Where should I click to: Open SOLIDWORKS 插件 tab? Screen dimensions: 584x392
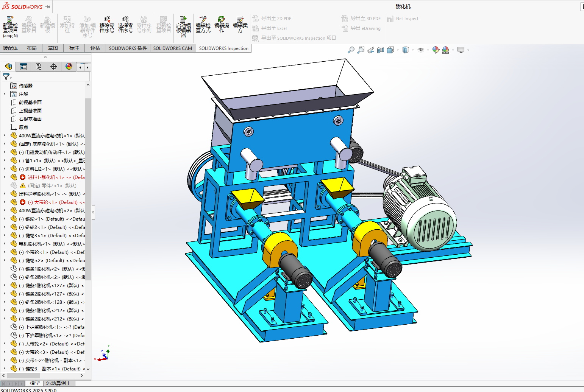[128, 48]
